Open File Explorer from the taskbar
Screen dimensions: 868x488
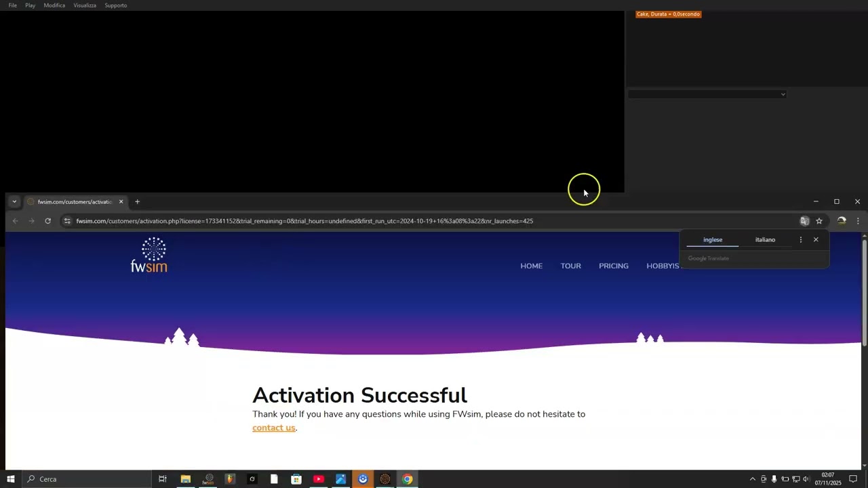pyautogui.click(x=185, y=479)
